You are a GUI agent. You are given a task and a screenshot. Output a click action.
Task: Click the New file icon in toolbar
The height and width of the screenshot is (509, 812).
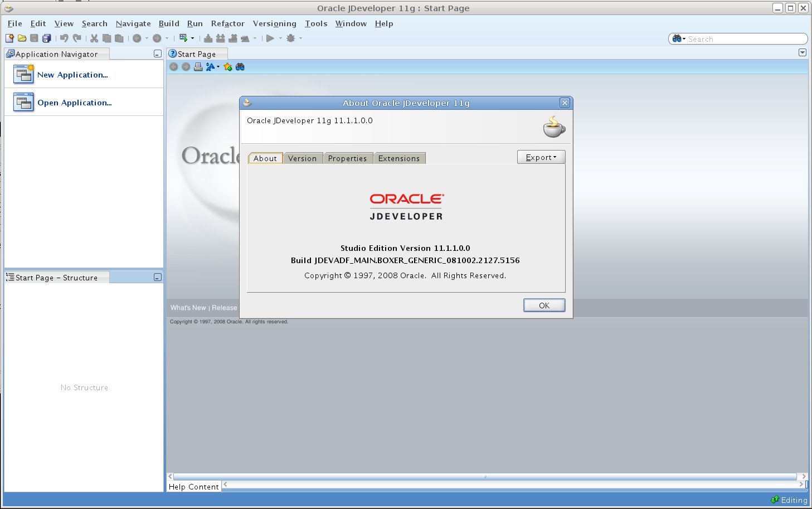click(9, 38)
